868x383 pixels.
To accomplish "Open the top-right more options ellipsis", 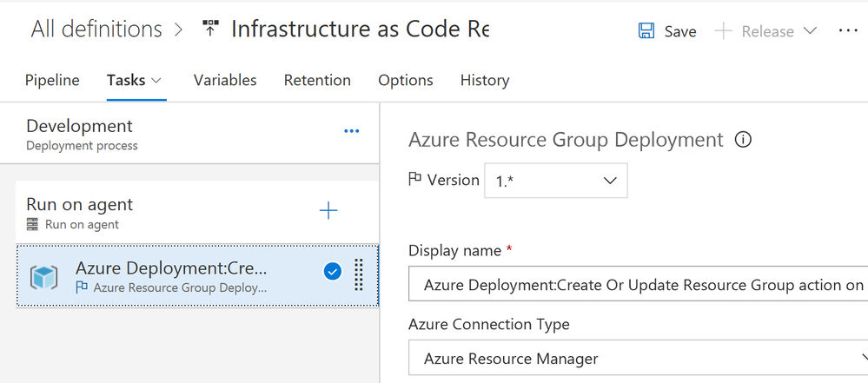I will [x=848, y=31].
